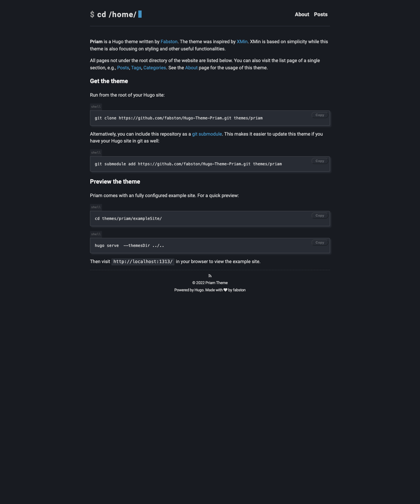420x504 pixels.
Task: Open the Fabston author link
Action: [x=169, y=41]
